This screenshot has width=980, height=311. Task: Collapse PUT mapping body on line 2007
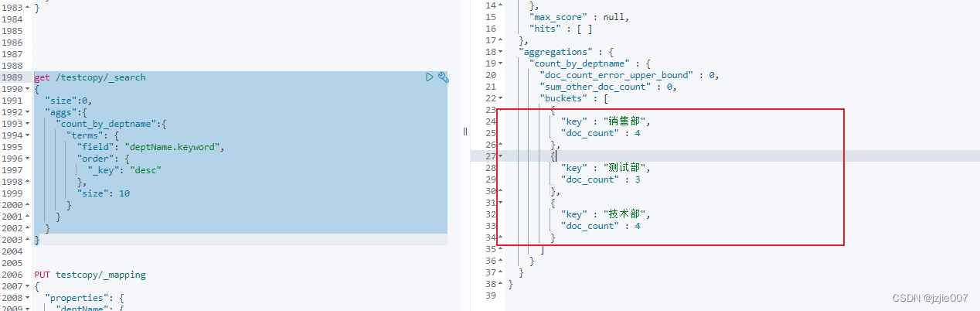(x=29, y=286)
